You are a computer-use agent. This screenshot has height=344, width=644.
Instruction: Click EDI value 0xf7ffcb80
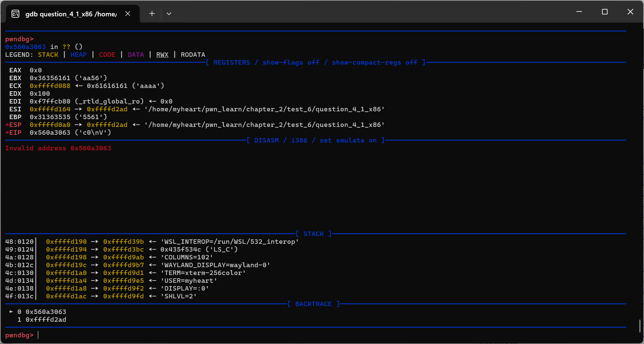point(50,101)
